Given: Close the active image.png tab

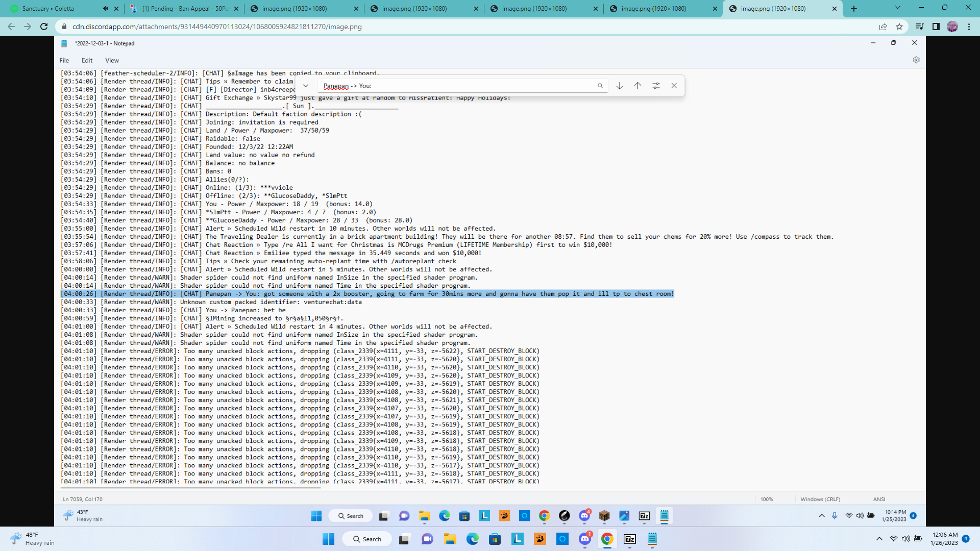Looking at the screenshot, I should pyautogui.click(x=834, y=9).
